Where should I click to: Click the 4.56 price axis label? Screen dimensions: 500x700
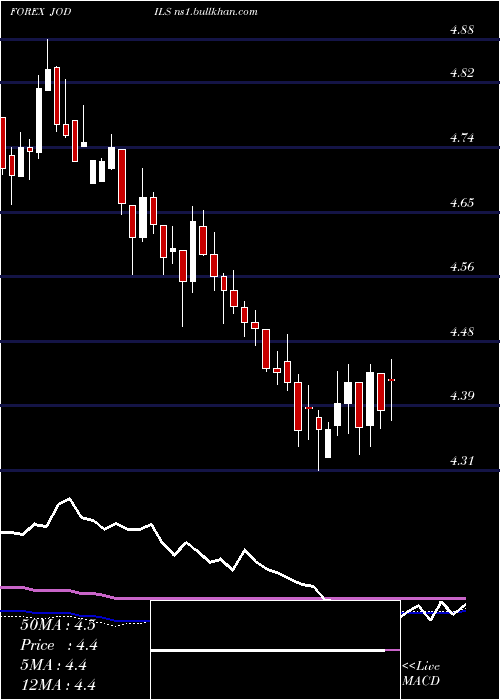(462, 267)
